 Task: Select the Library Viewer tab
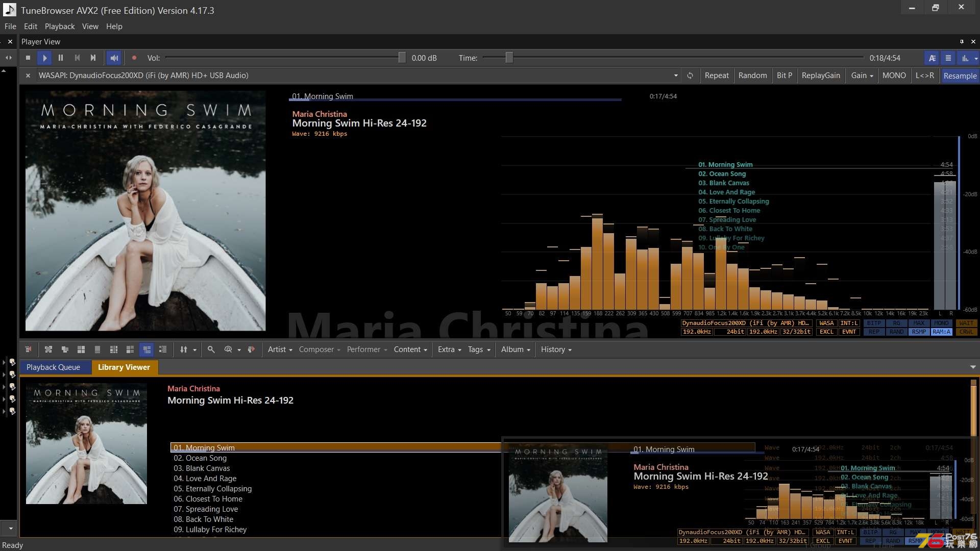(124, 367)
